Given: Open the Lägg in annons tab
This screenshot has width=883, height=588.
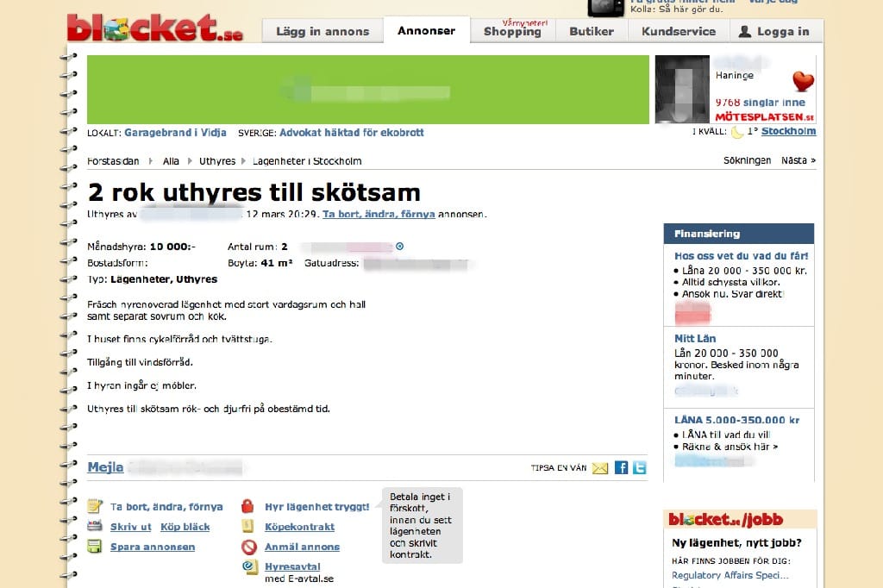Looking at the screenshot, I should click(x=323, y=32).
